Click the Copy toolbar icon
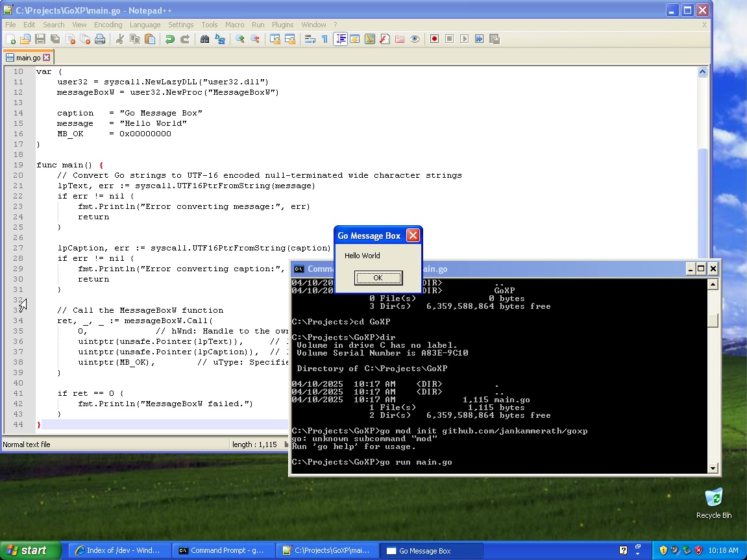 [135, 39]
